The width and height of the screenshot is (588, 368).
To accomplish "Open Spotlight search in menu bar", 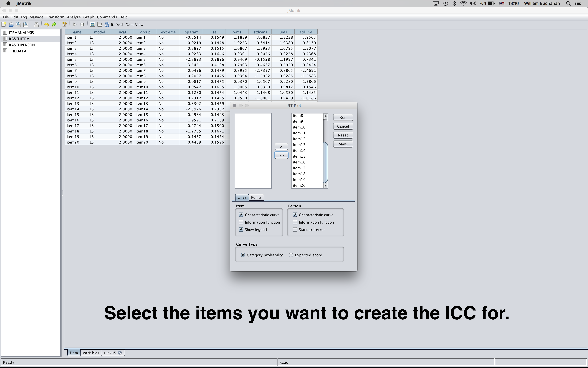I will point(568,3).
